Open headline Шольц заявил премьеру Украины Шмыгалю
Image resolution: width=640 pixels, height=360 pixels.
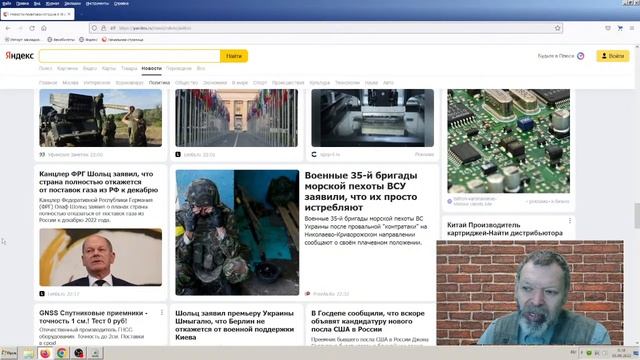[x=235, y=325]
